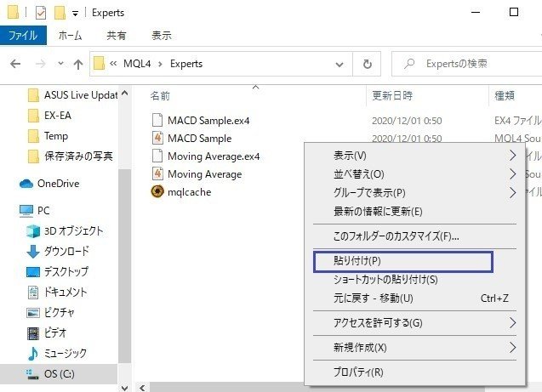
Task: Open the quick access toolbar customize arrow
Action: [x=75, y=14]
